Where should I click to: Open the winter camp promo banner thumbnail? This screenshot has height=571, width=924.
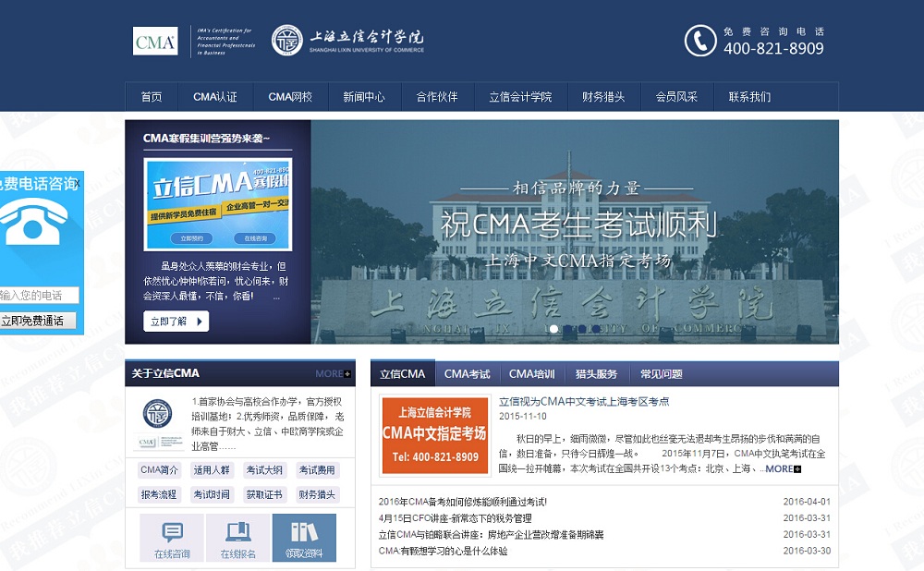tap(218, 204)
